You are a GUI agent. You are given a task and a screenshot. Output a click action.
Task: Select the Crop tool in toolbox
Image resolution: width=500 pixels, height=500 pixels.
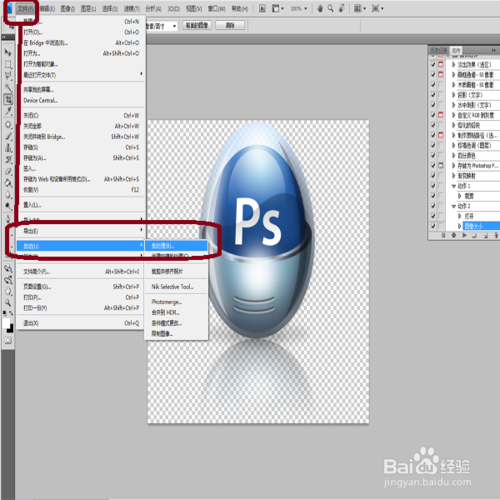point(8,99)
